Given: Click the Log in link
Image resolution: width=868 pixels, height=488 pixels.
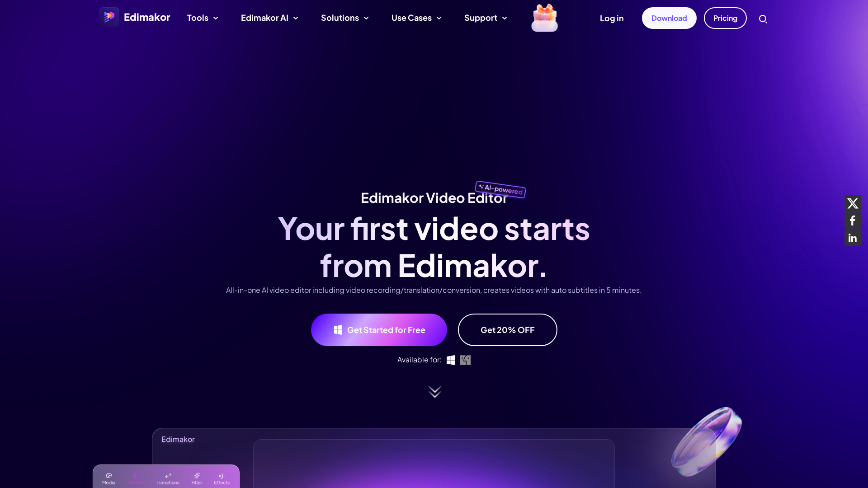Looking at the screenshot, I should coord(611,18).
